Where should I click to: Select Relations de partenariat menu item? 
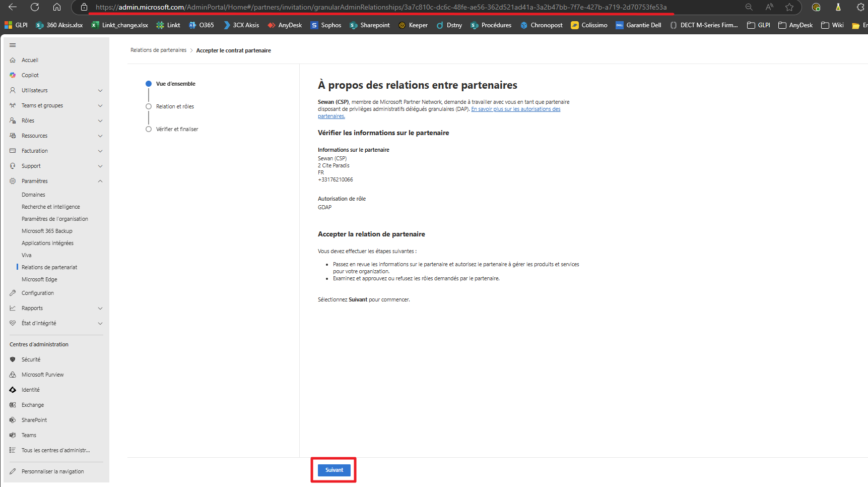click(49, 267)
